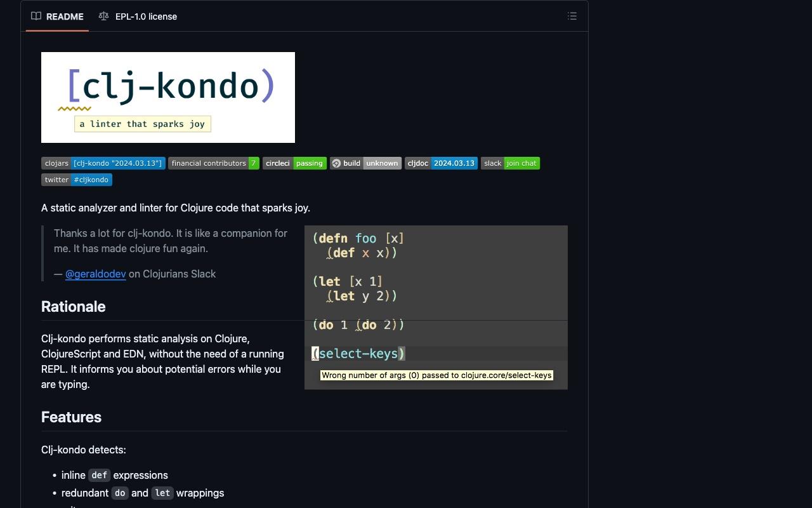Screen dimensions: 812x508
Task: Click the clojars clj-kondo version badge
Action: (103, 163)
